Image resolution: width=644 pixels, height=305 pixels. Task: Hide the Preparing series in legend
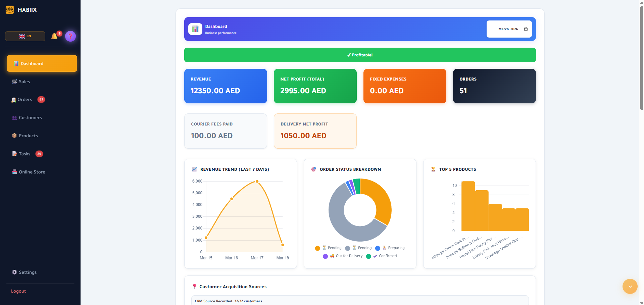(x=393, y=248)
